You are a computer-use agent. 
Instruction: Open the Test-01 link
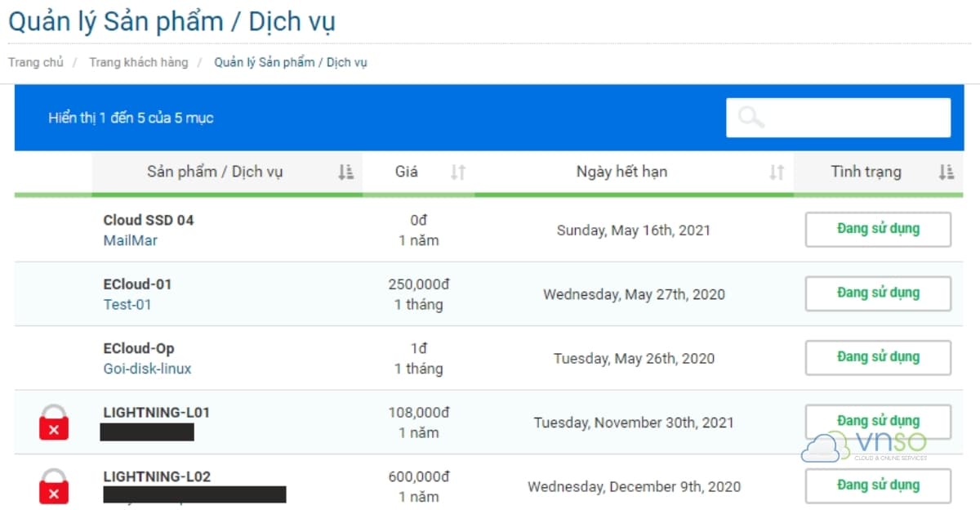[x=127, y=304]
